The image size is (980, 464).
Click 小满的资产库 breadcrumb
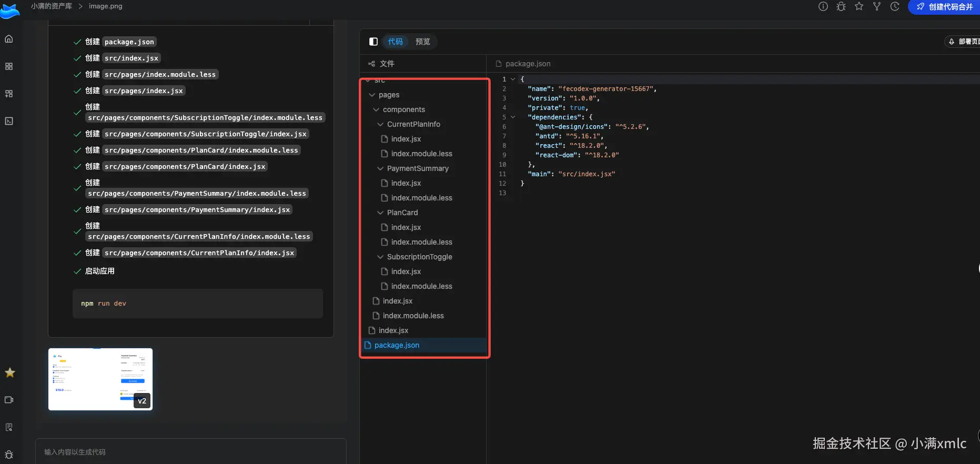[52, 6]
